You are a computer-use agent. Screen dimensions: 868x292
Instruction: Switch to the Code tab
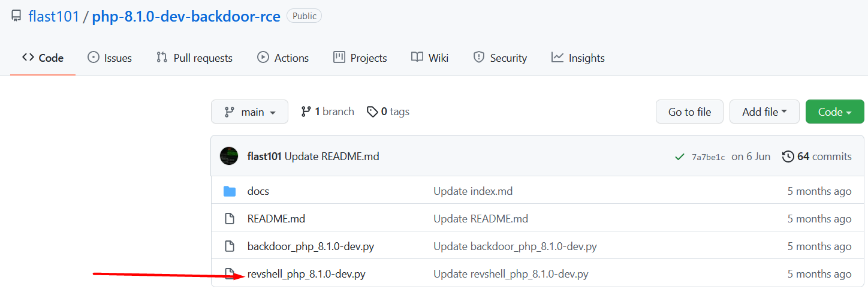[x=43, y=58]
